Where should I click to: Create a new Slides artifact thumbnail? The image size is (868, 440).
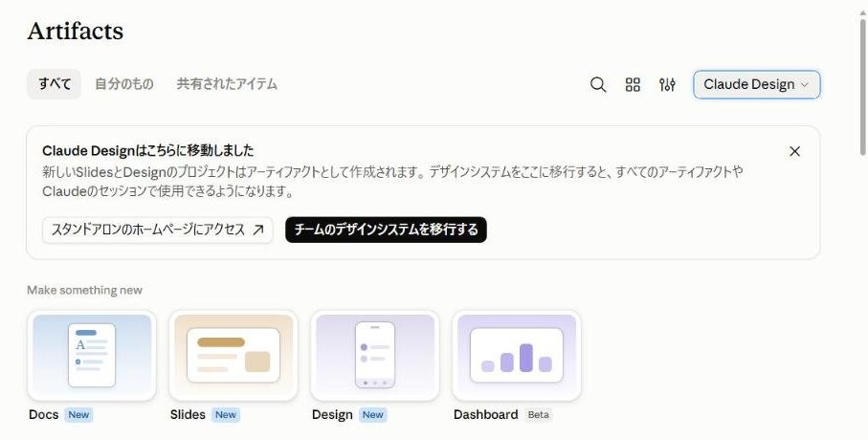coord(234,355)
